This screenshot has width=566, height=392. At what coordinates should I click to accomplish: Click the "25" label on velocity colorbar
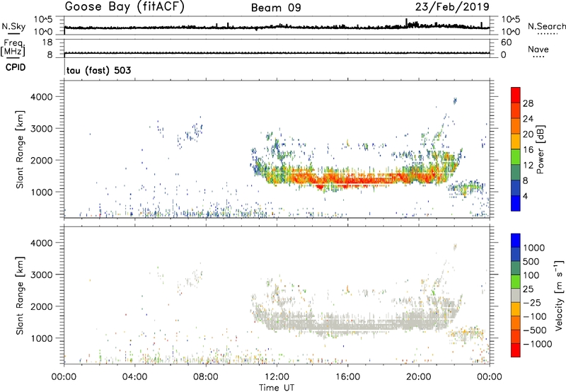point(528,289)
